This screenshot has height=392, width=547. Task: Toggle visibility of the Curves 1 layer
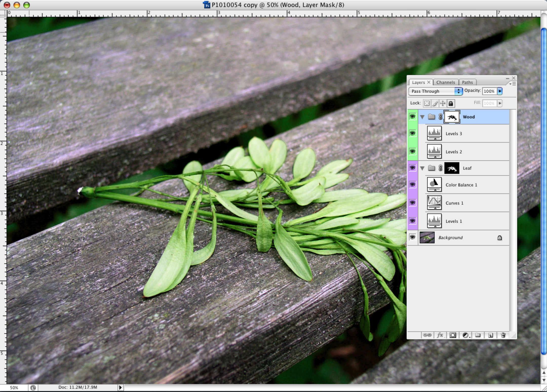click(412, 202)
